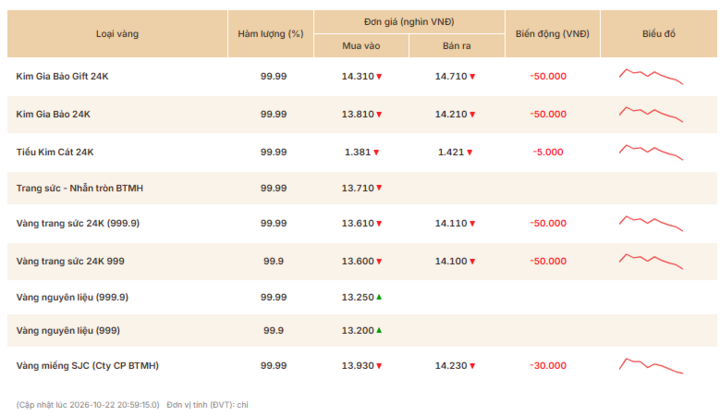Select the Biến động (VNĐ) column header
The height and width of the screenshot is (416, 720).
(x=552, y=34)
